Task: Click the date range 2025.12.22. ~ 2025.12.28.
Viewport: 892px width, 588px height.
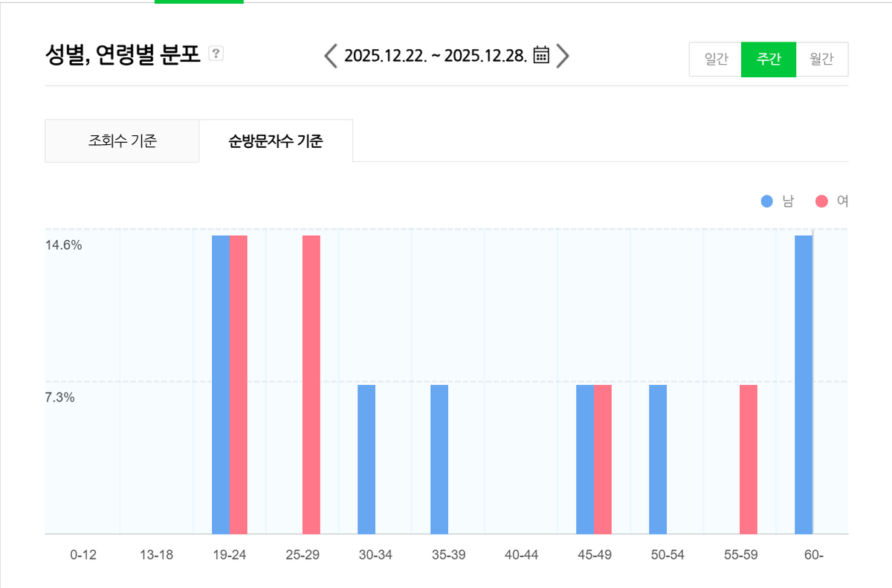Action: [437, 54]
